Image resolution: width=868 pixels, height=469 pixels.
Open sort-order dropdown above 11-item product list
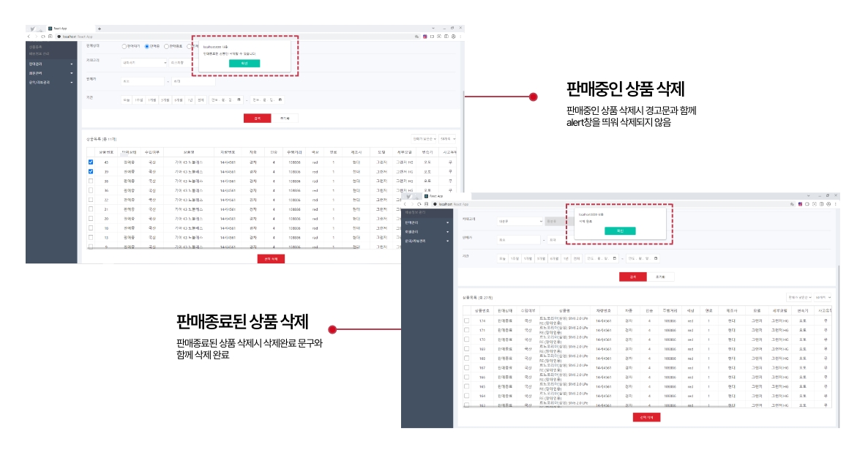424,139
